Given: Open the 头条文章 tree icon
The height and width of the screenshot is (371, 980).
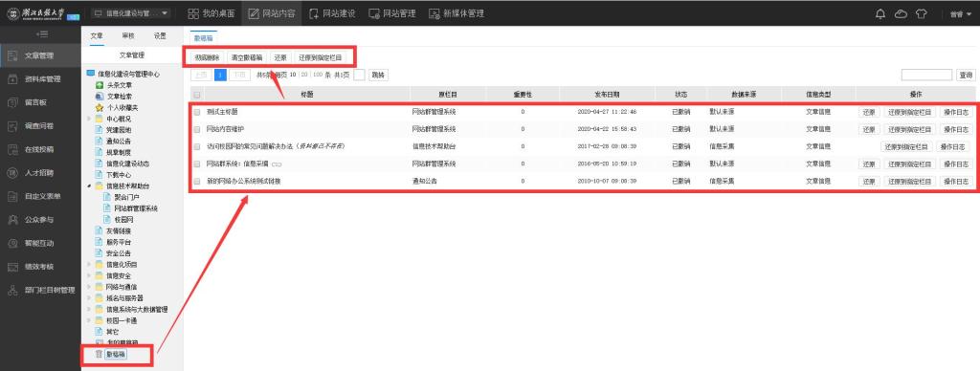Looking at the screenshot, I should point(99,85).
